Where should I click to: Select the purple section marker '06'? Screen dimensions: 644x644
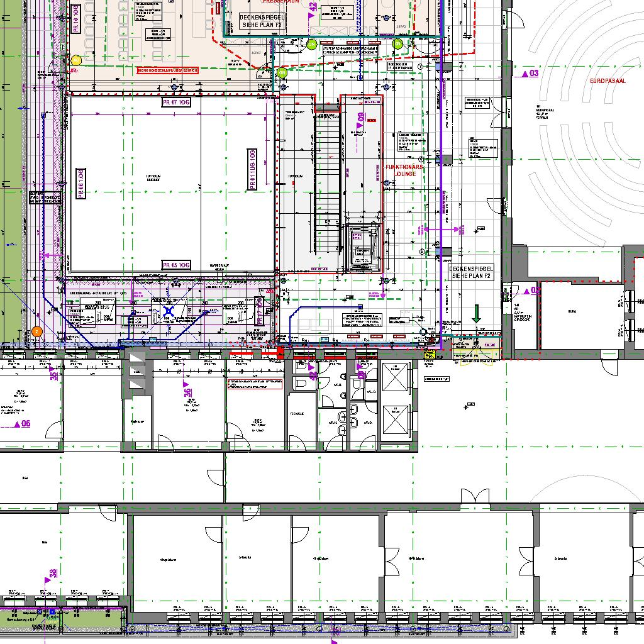click(x=22, y=423)
